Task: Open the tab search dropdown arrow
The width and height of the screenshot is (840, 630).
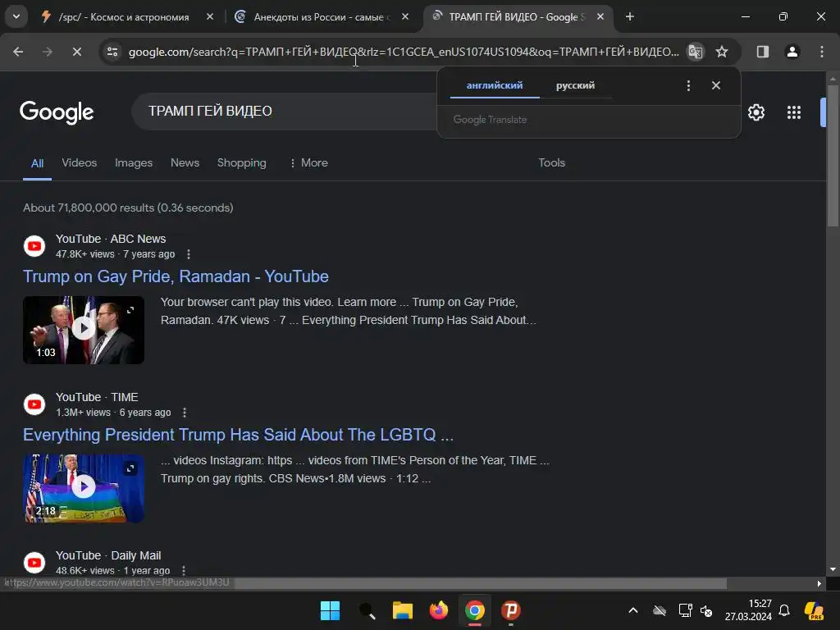Action: pyautogui.click(x=16, y=16)
